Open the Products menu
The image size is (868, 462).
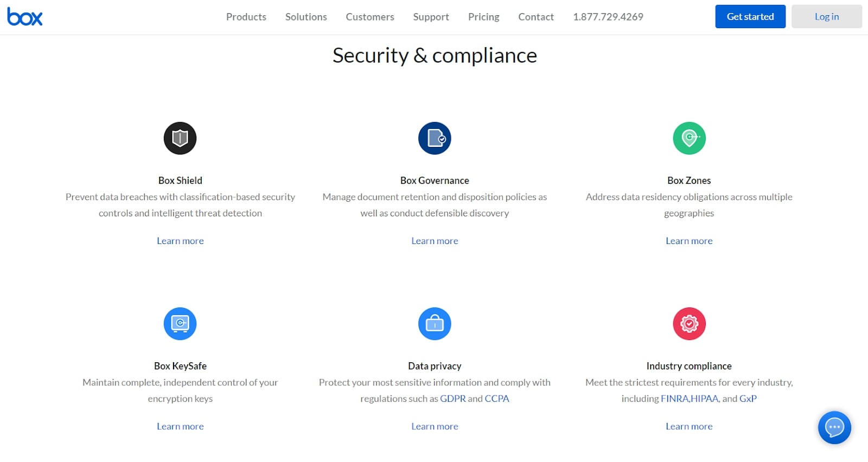246,17
